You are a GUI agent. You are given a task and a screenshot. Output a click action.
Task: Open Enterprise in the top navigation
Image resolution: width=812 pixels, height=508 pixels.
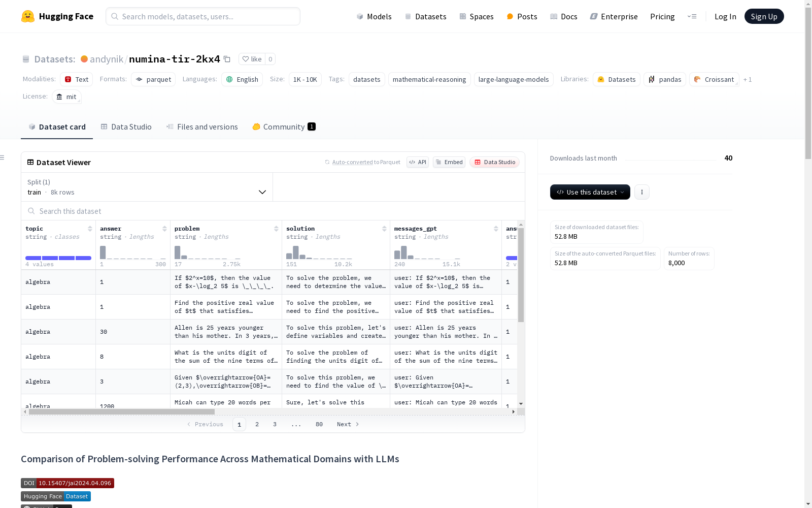pyautogui.click(x=614, y=16)
